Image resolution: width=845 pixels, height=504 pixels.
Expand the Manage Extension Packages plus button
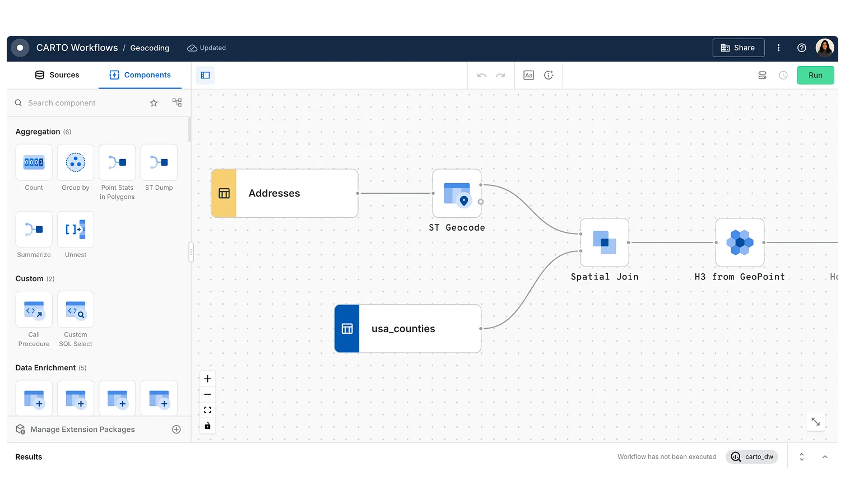(x=176, y=429)
